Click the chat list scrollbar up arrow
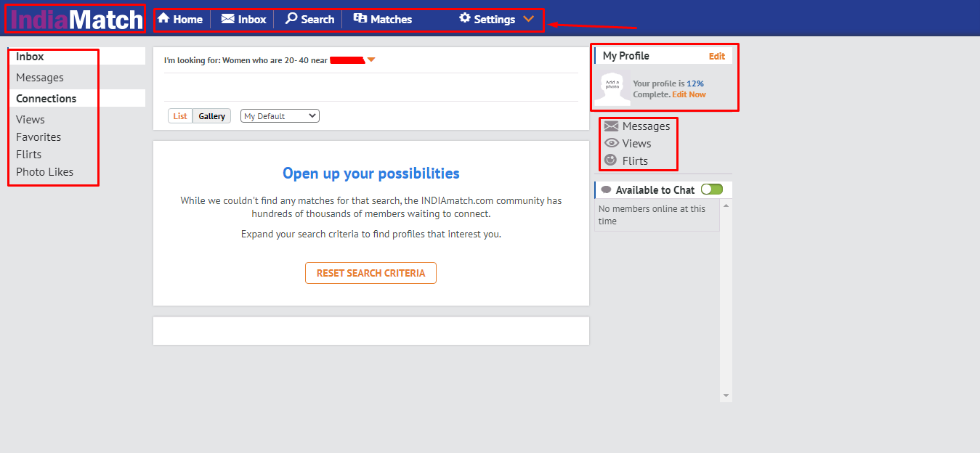This screenshot has width=980, height=453. coord(726,206)
